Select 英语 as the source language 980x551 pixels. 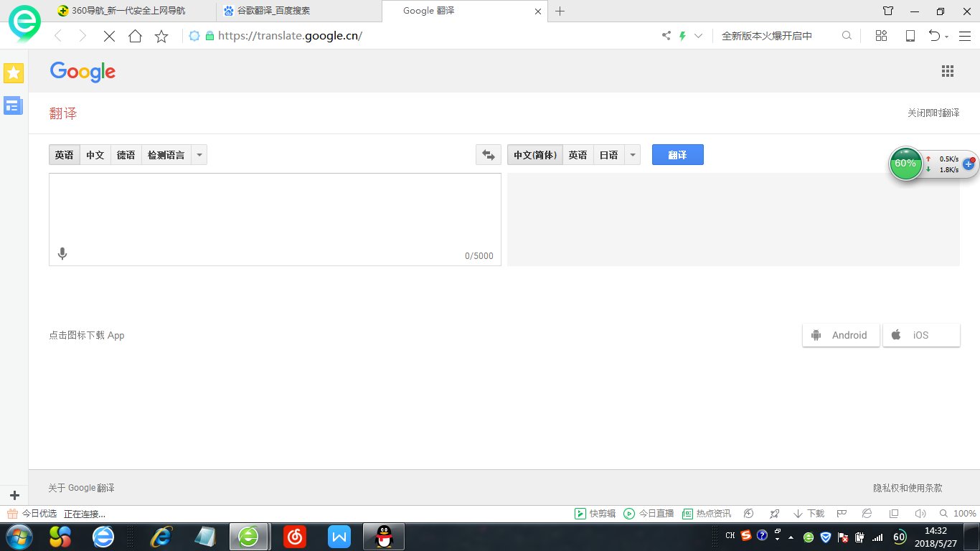(64, 154)
